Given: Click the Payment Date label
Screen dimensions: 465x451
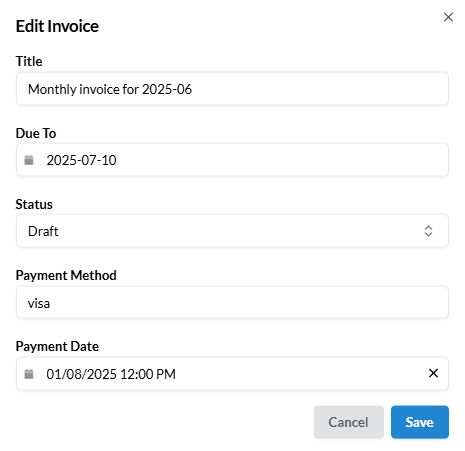Looking at the screenshot, I should click(x=57, y=346).
